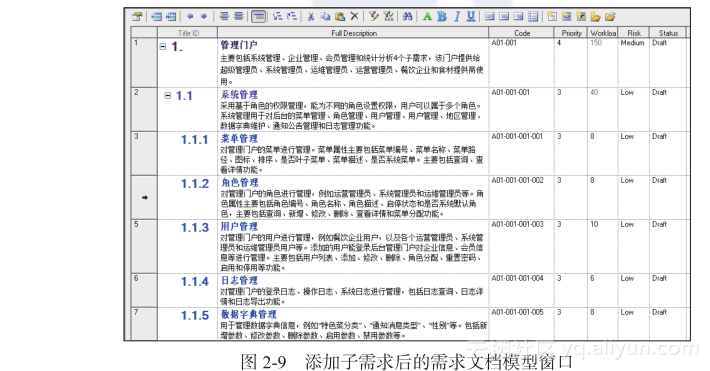Select the 1.1.5 title ID item
Viewport: 710px width, 371px height.
[x=195, y=315]
